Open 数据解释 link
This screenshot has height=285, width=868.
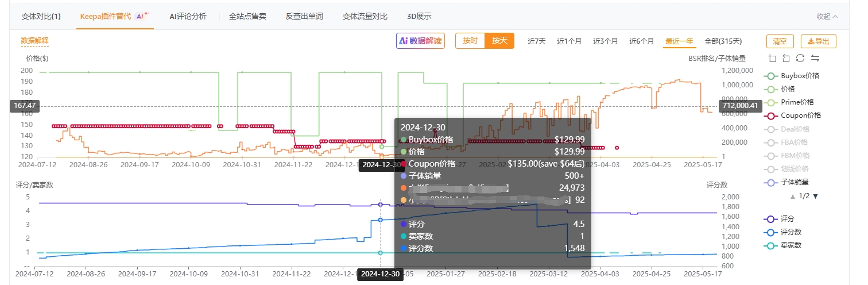[34, 41]
